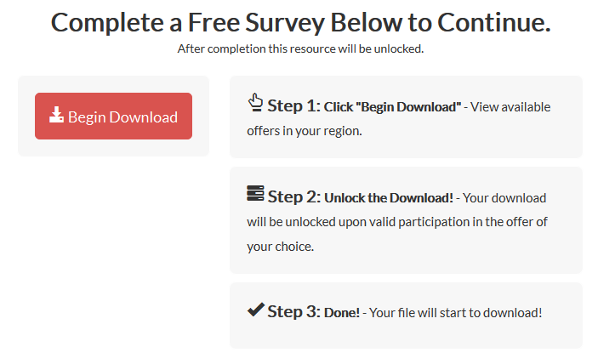Click the "Begin Download" label text on the button

tap(122, 117)
